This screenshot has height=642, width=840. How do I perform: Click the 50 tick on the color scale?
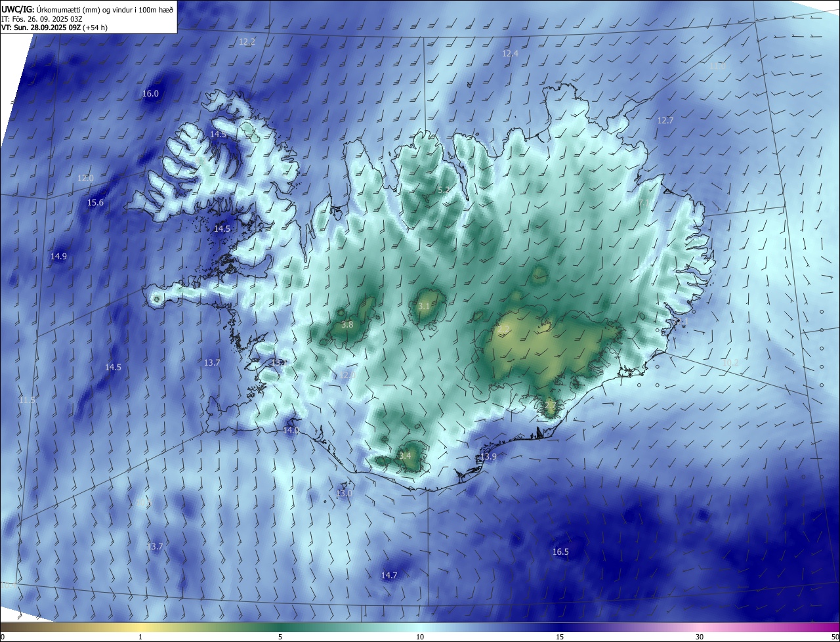pyautogui.click(x=835, y=637)
